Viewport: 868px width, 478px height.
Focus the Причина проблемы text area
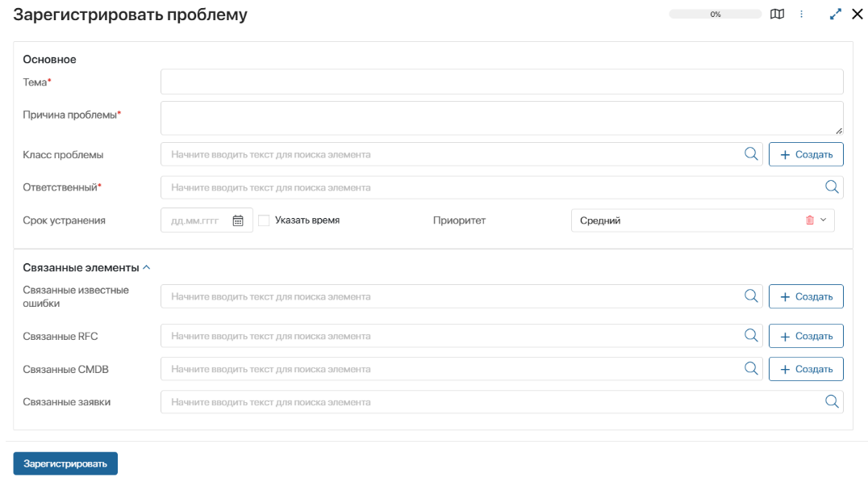(x=502, y=118)
